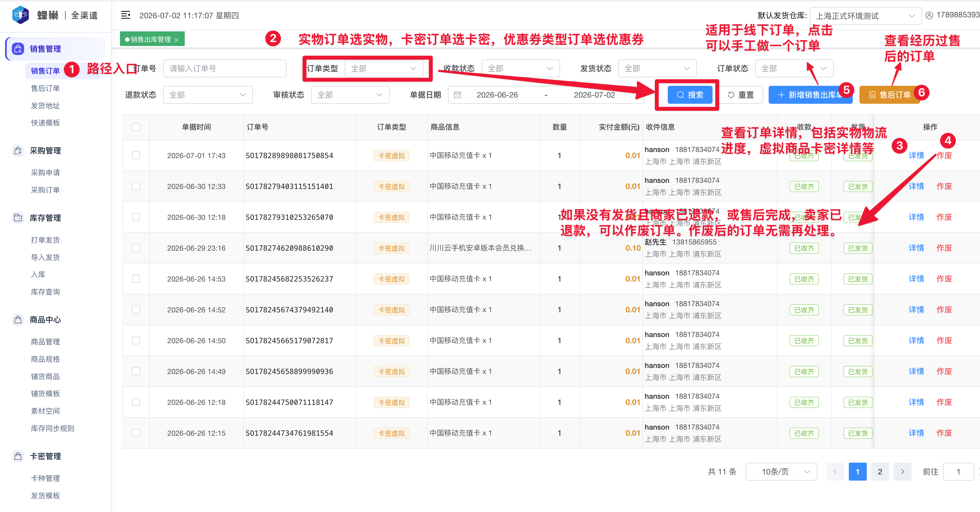Click the user avatar icon by the account number

929,15
